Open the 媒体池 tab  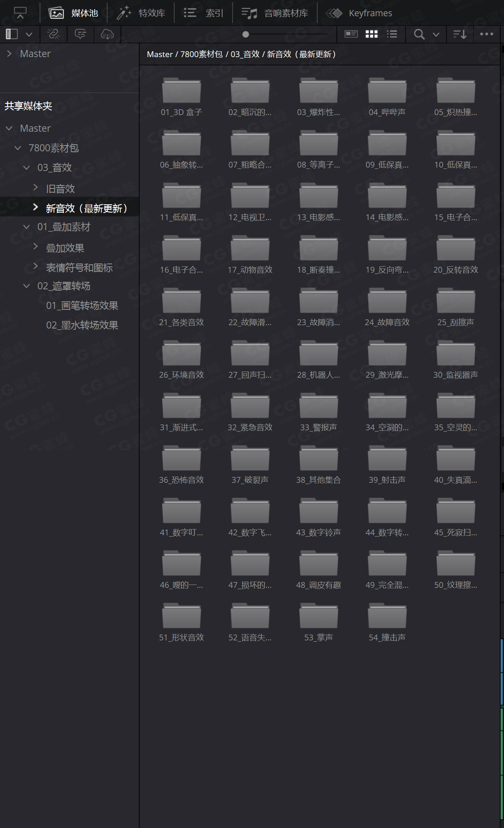(73, 13)
